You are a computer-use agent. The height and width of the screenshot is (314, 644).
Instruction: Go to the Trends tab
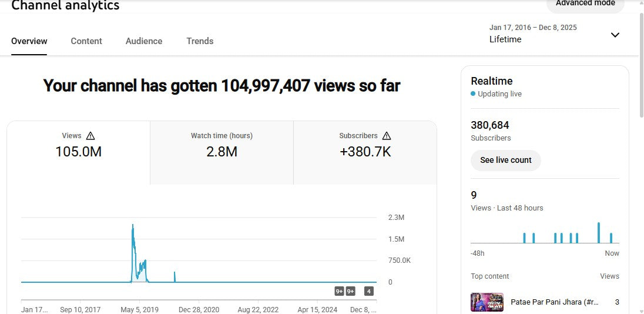coord(200,41)
